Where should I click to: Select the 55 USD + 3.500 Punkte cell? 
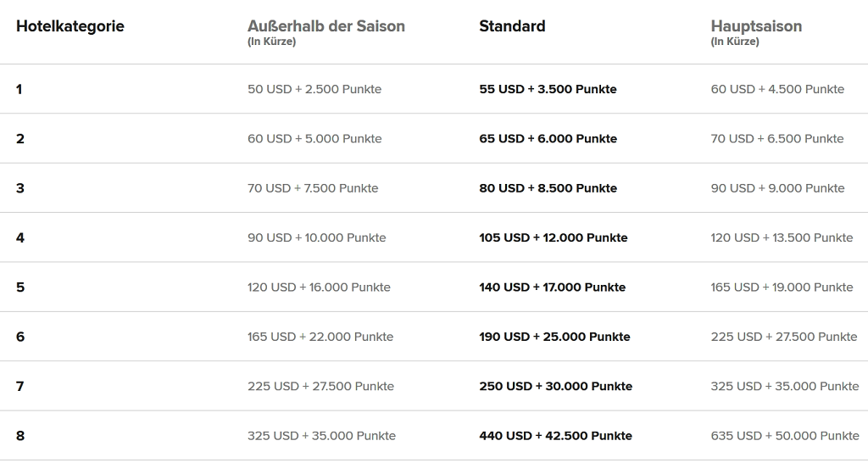tap(548, 89)
